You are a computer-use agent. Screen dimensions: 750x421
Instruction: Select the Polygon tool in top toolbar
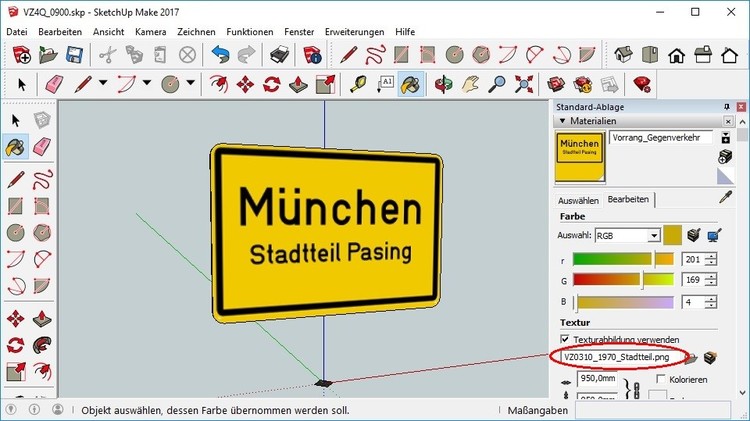tap(481, 55)
